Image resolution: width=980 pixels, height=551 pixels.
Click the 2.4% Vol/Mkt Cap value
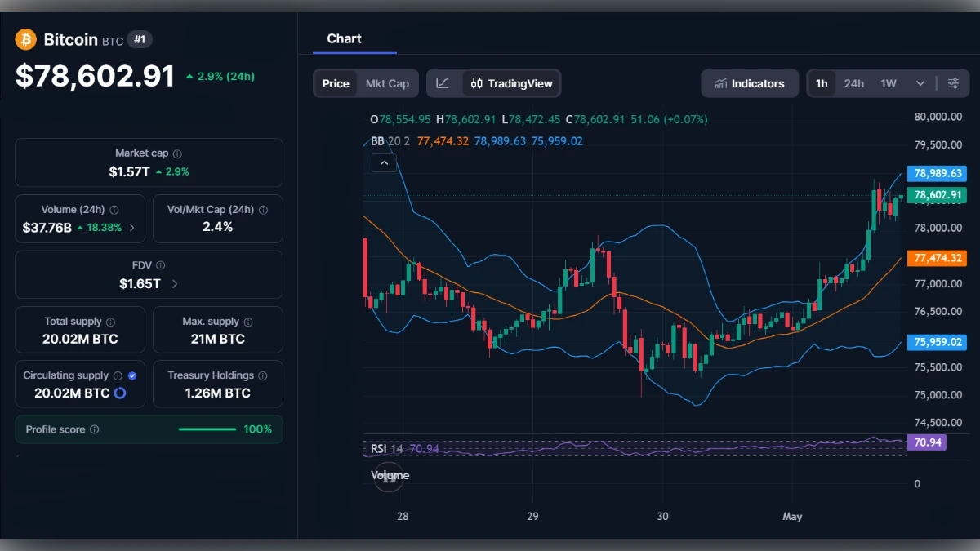217,227
